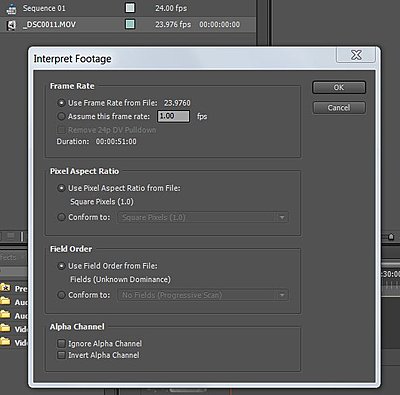Open the first Video folder icon in Effects
The image size is (400, 395).
[5, 328]
